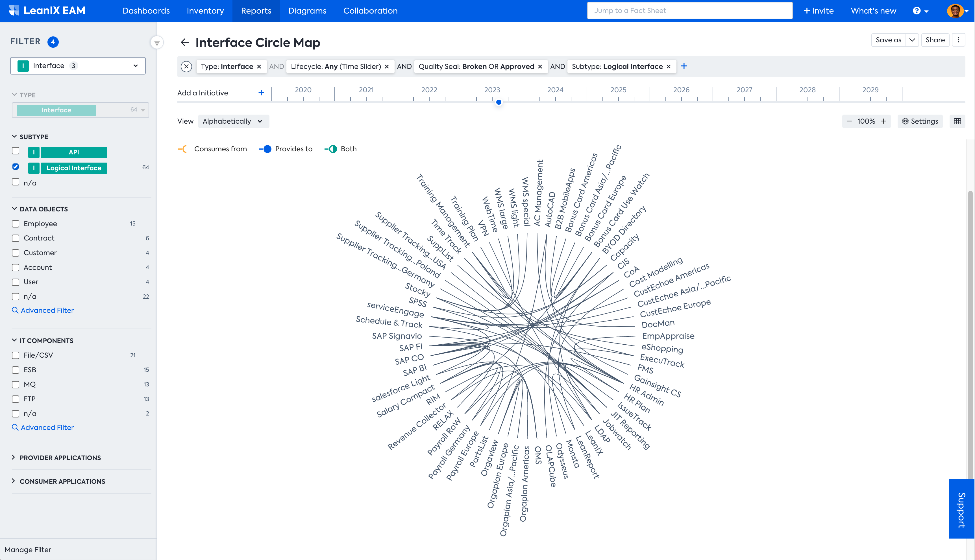Click the back arrow beside Interface Circle Map

pos(185,42)
